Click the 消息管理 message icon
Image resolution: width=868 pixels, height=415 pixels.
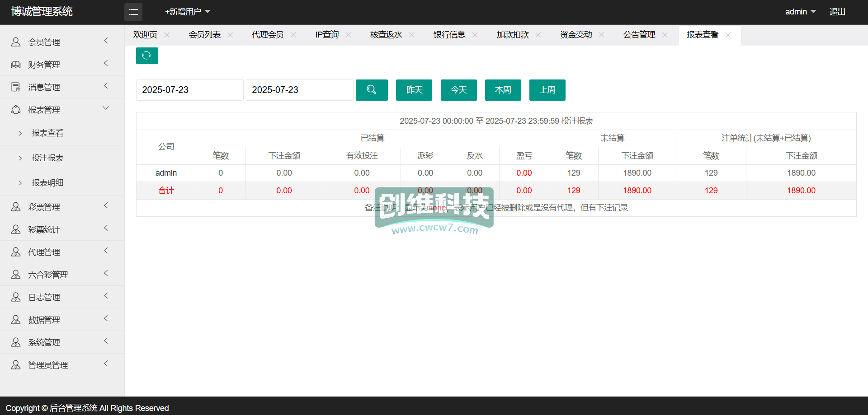(16, 87)
